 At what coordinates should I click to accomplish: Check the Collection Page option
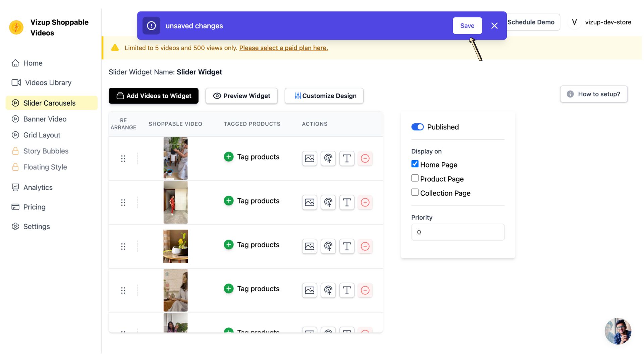tap(415, 192)
